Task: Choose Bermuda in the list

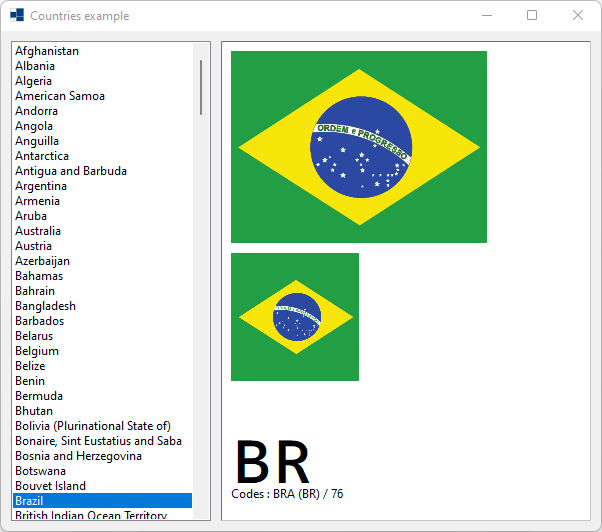Action: [x=103, y=395]
